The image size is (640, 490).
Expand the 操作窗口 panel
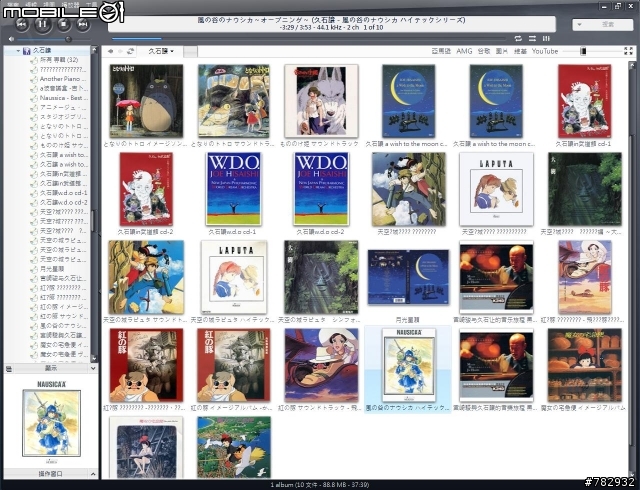pos(93,474)
